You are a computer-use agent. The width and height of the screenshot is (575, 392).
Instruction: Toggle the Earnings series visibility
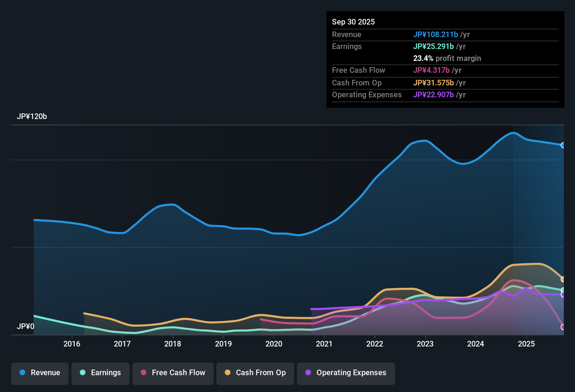[x=100, y=373]
